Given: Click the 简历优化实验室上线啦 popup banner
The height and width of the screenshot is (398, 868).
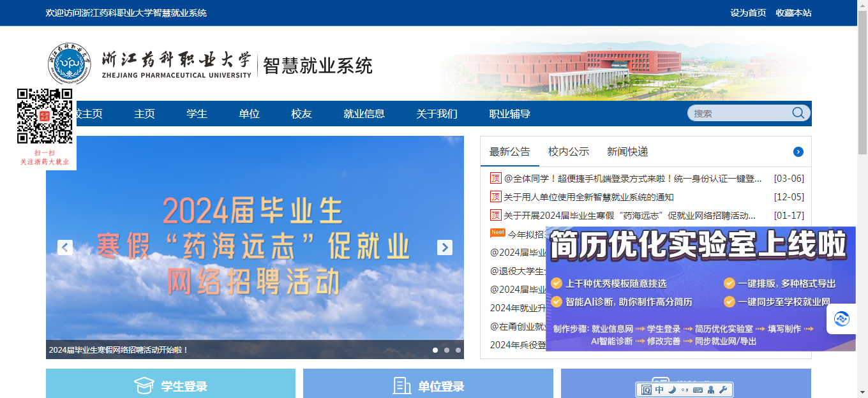Looking at the screenshot, I should click(701, 289).
